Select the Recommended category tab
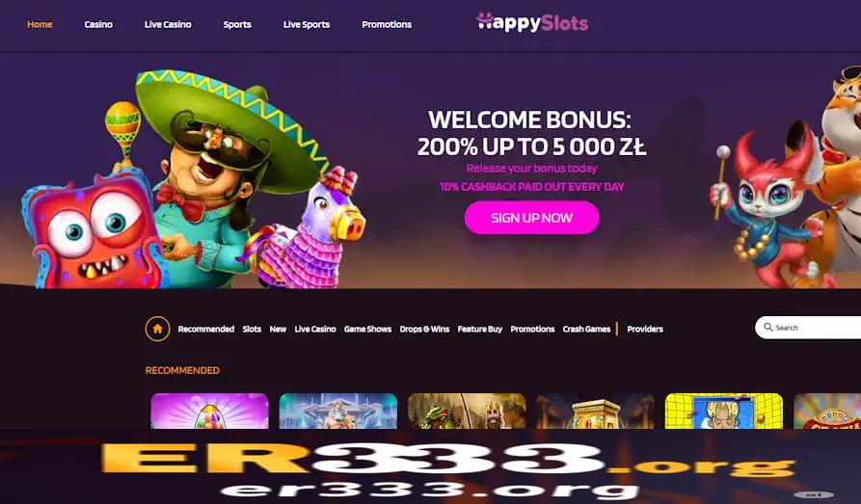The image size is (861, 504). 206,329
